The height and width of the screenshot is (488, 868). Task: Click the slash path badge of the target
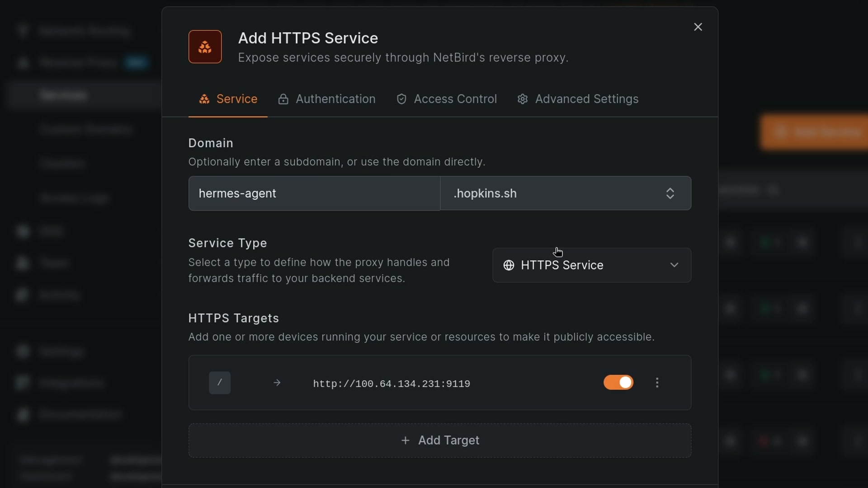click(x=220, y=383)
